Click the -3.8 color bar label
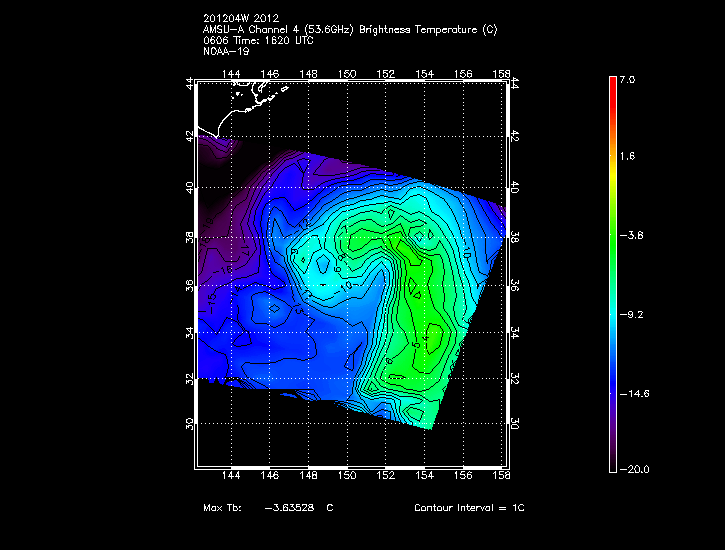Screen dimensions: 725x550 point(629,236)
